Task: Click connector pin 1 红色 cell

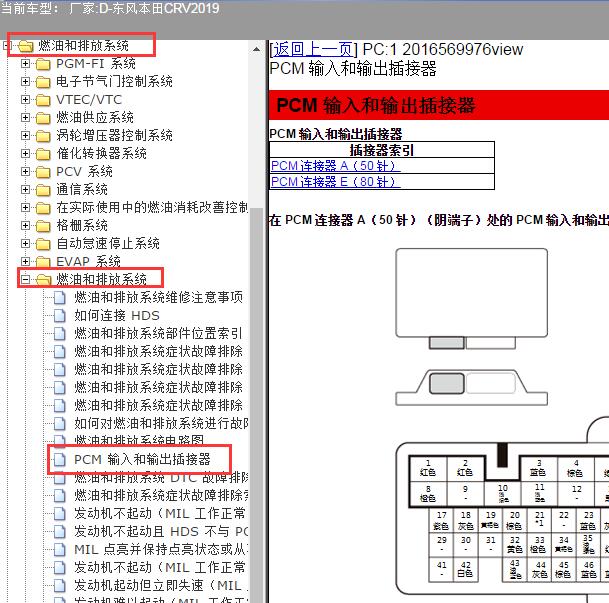Action: click(x=428, y=468)
